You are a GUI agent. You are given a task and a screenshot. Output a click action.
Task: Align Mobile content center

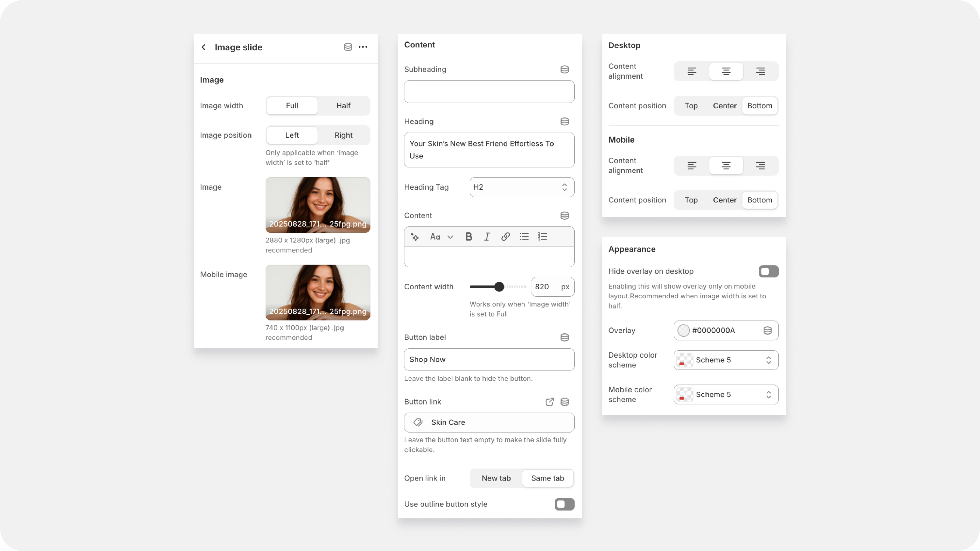point(726,166)
